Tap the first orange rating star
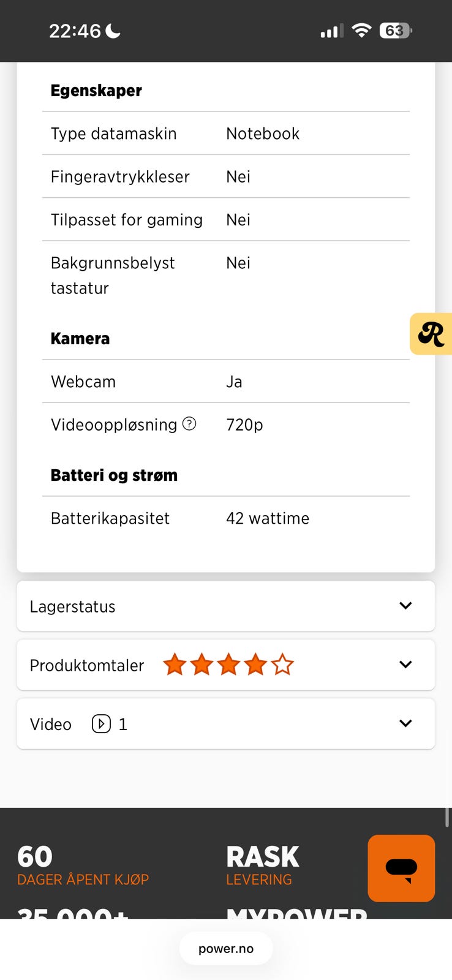 coord(175,665)
